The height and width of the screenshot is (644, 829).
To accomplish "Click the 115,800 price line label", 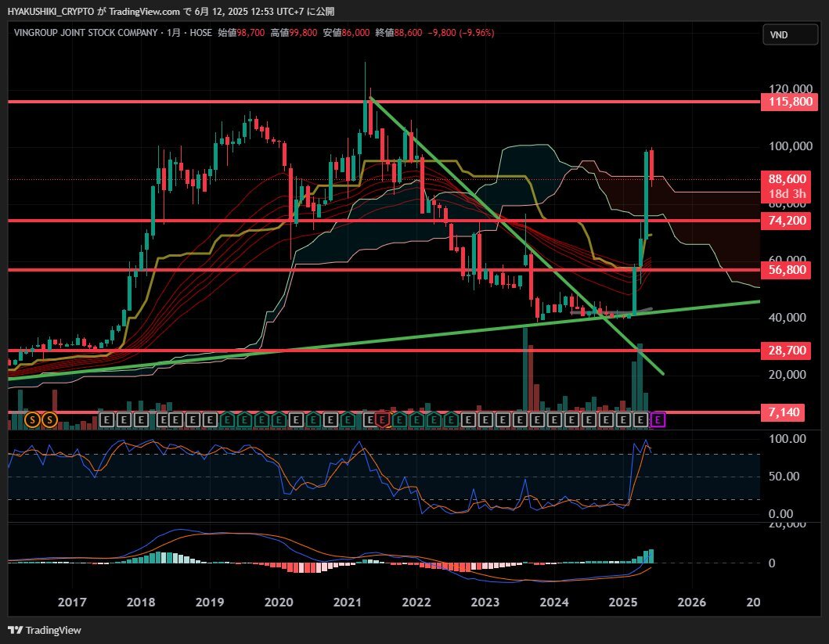I will coord(790,102).
